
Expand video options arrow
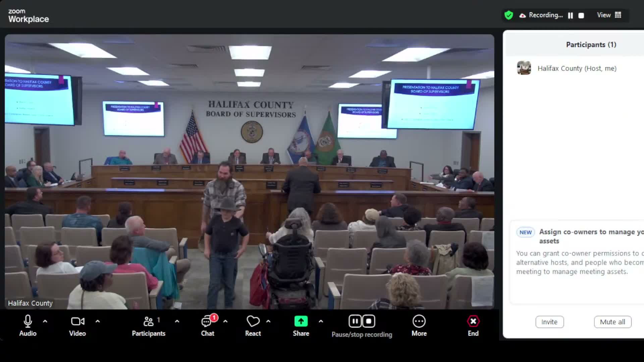(x=98, y=321)
